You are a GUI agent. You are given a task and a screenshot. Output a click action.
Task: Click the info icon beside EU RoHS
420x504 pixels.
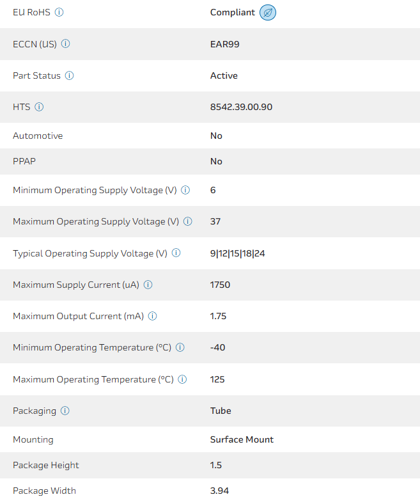pos(59,12)
